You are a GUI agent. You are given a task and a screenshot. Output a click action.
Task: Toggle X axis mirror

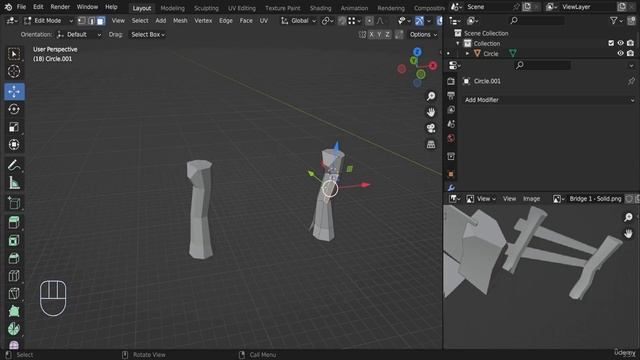click(x=371, y=35)
